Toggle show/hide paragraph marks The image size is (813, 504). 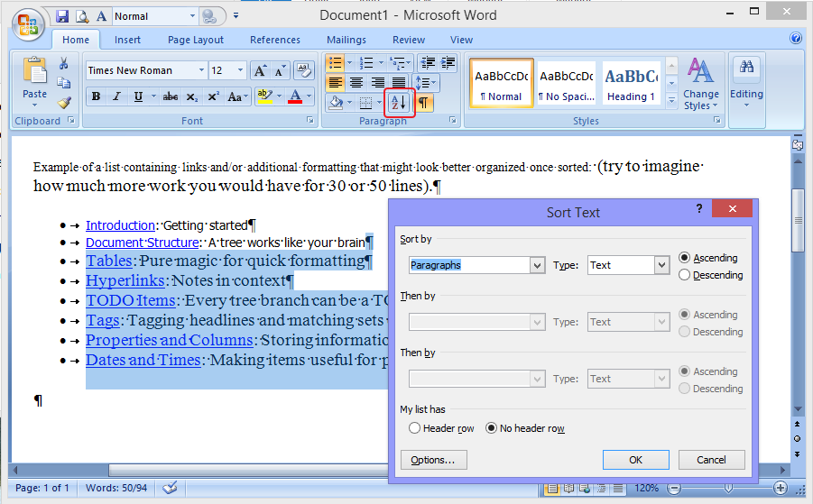(x=423, y=103)
